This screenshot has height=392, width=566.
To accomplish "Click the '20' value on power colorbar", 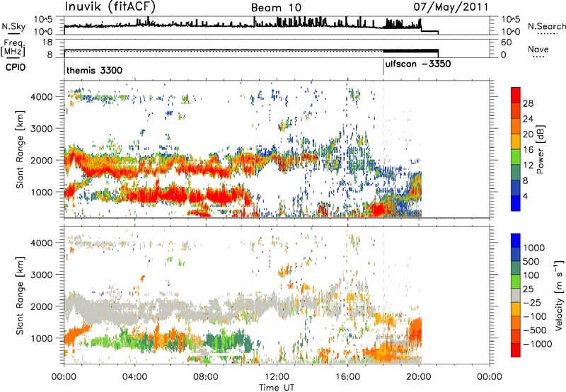I will coord(528,134).
